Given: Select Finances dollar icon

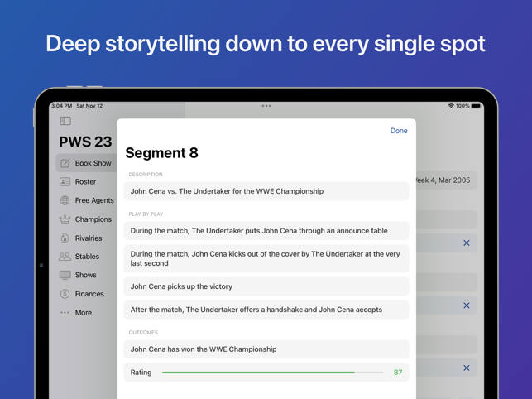Looking at the screenshot, I should (x=65, y=294).
